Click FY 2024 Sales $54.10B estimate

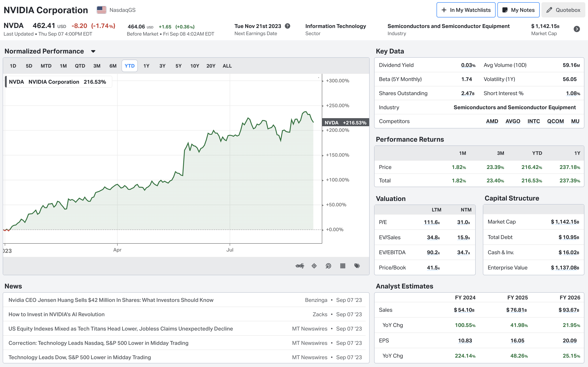point(464,310)
